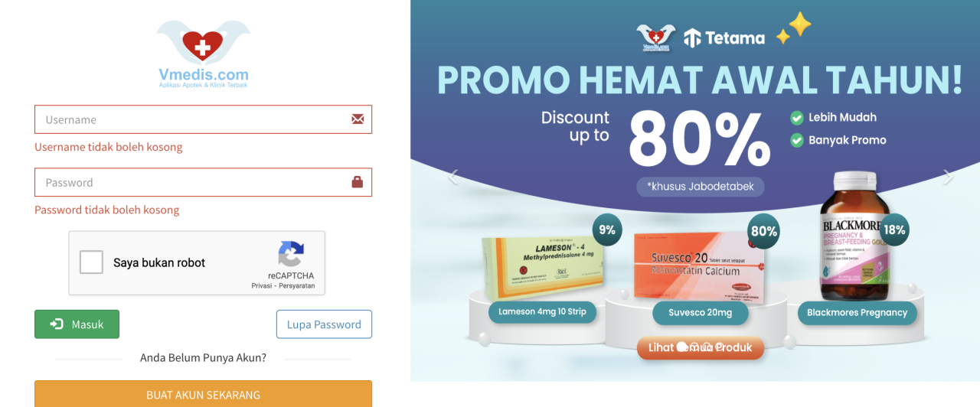Click the 9% discount badge on Lameson
980x407 pixels.
tap(607, 230)
